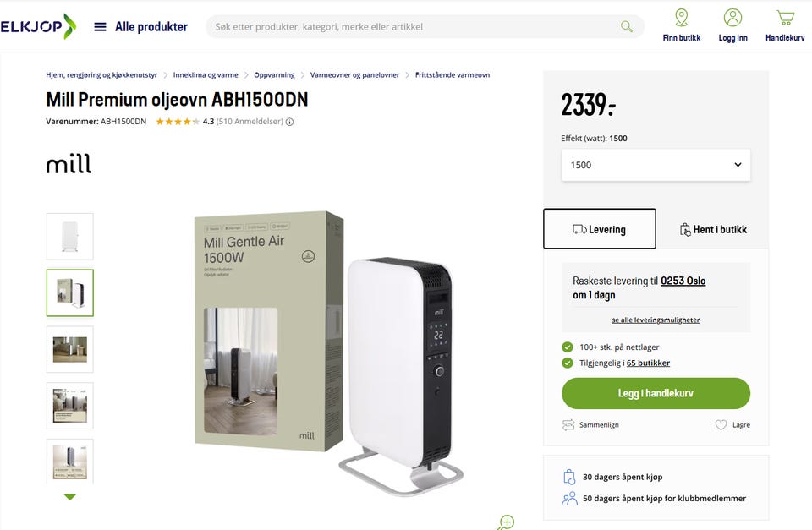
Task: Click the search magnifier icon
Action: tap(627, 26)
